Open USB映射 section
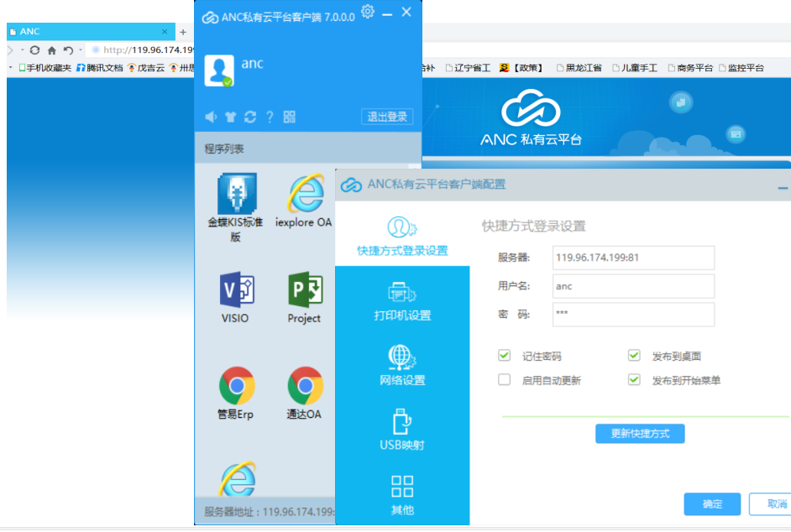The height and width of the screenshot is (532, 791). 402,430
